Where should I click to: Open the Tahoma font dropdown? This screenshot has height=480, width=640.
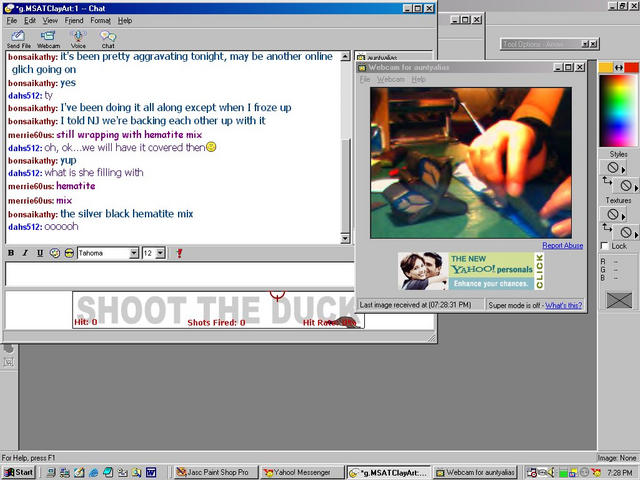tap(134, 253)
